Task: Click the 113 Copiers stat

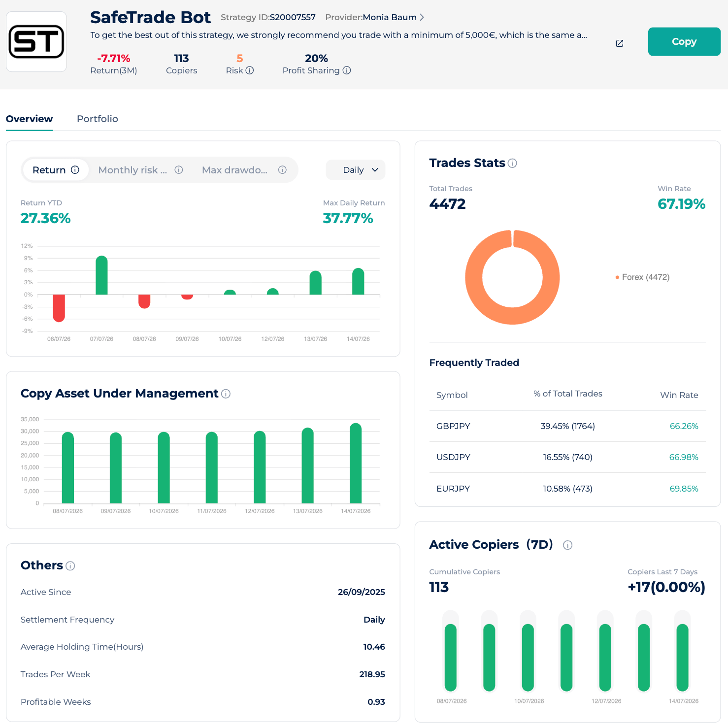Action: 181,64
